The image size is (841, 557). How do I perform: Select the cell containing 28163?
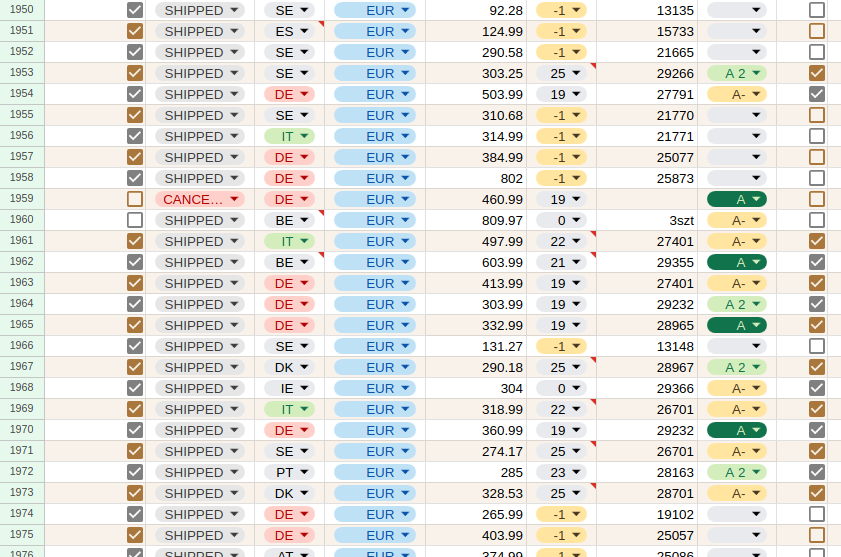647,472
